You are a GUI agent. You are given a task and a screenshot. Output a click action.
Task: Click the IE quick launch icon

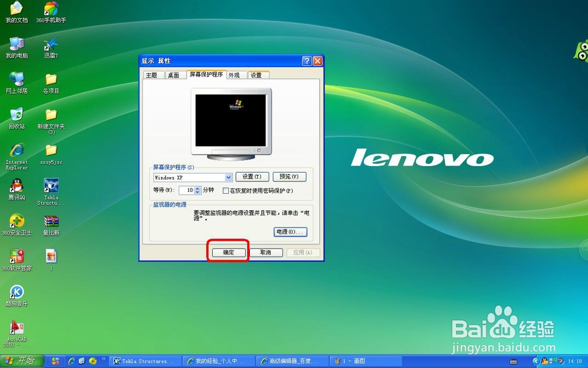coord(71,361)
